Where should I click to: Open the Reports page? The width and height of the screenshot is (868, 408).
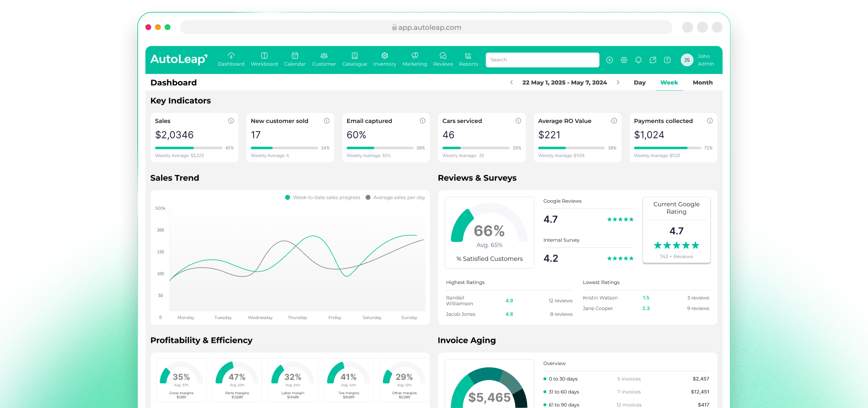pos(468,59)
